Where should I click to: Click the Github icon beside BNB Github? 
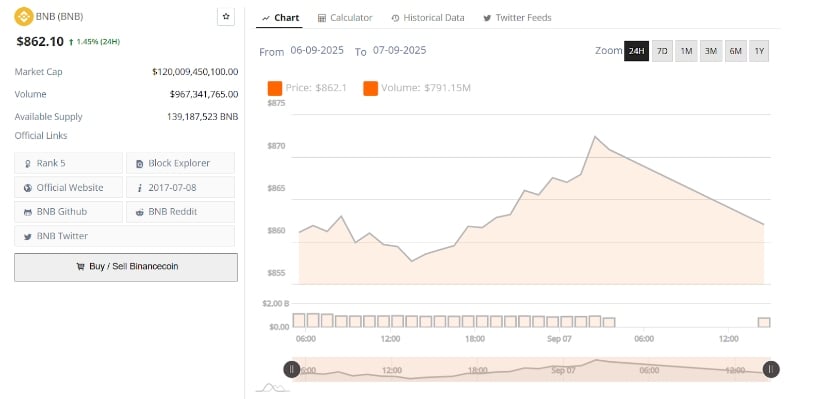coord(28,212)
